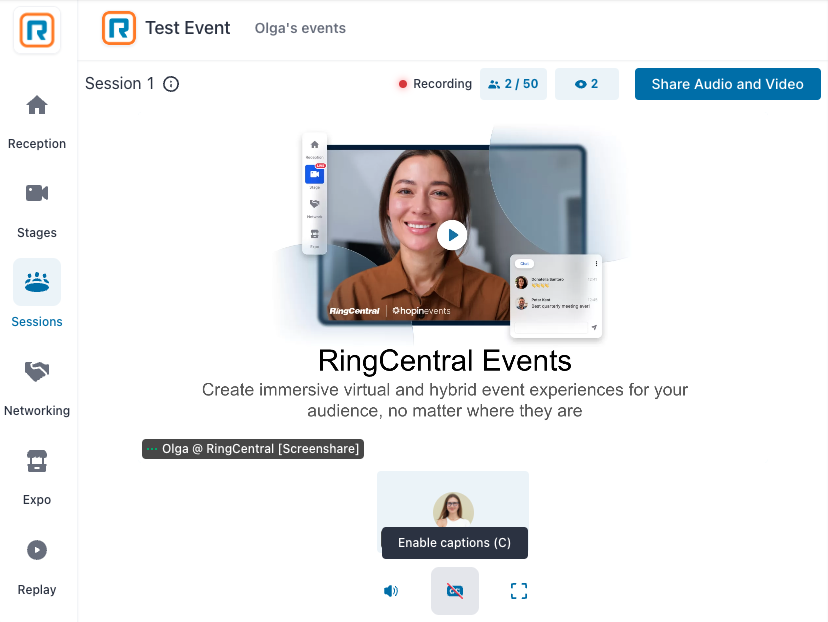Screen dimensions: 828x622
Task: Click Olga @ RingCentral [Screenshare] label
Action: (253, 449)
